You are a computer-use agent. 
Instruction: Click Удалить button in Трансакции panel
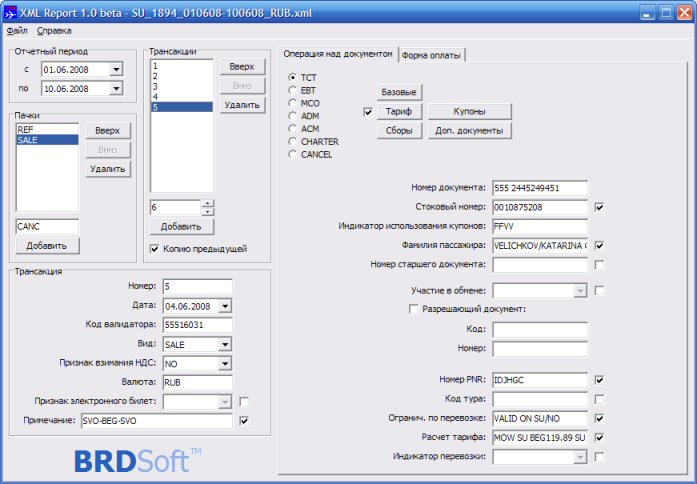(x=242, y=105)
